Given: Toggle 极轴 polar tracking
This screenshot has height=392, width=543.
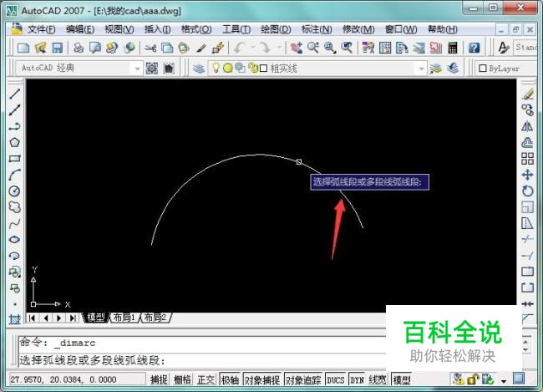Looking at the screenshot, I should click(230, 379).
